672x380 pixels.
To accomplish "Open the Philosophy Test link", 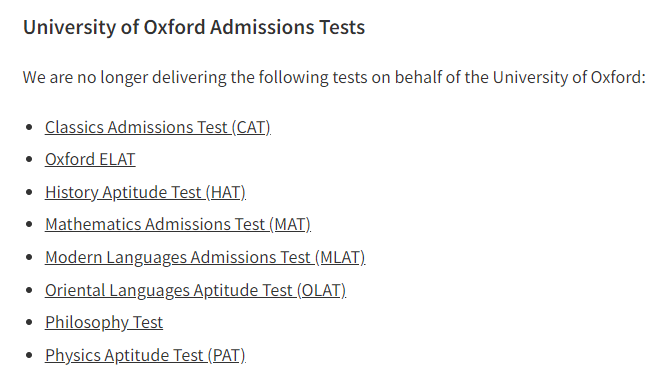I will click(104, 323).
